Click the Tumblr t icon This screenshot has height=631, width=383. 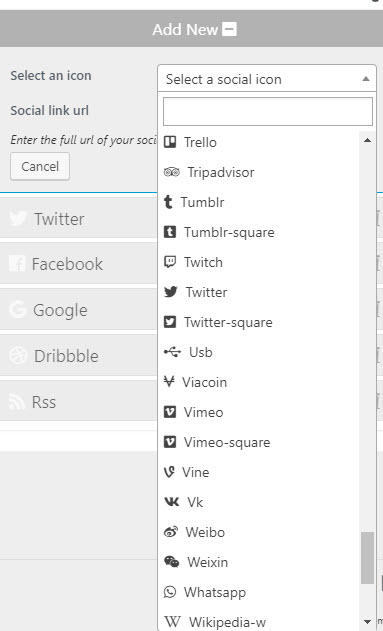tap(168, 202)
